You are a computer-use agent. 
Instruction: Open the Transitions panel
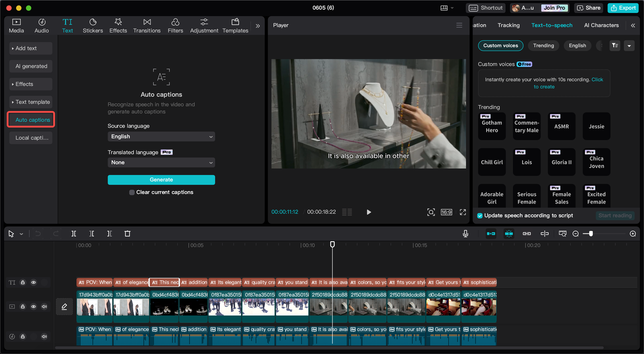click(x=147, y=26)
